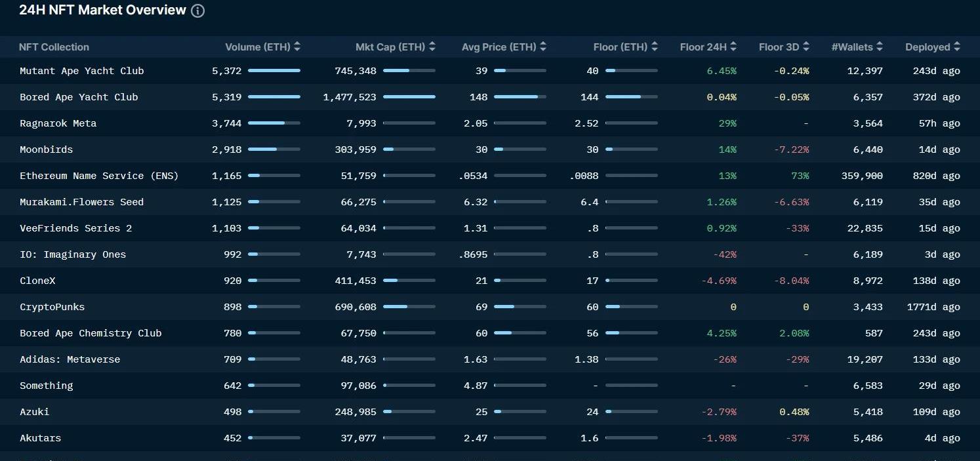Select Azuki market cap 248,985
This screenshot has width=980, height=461.
(356, 412)
